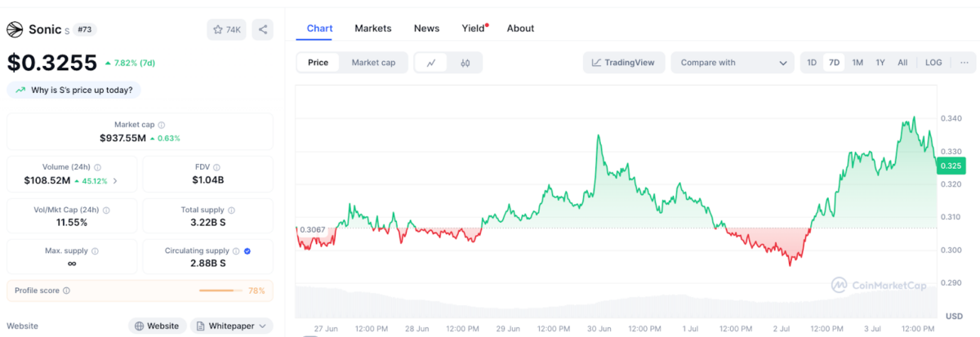Image resolution: width=980 pixels, height=337 pixels.
Task: Open the About tab
Action: tap(520, 28)
